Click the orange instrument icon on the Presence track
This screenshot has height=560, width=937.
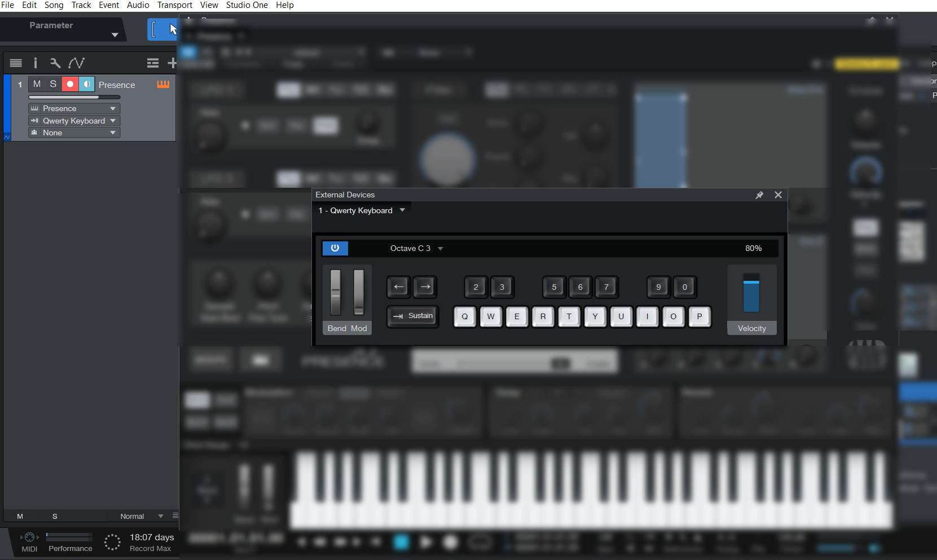[163, 84]
